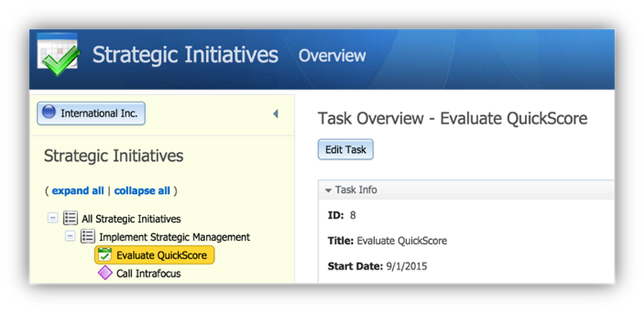Collapse the left navigation panel arrow

pyautogui.click(x=276, y=113)
